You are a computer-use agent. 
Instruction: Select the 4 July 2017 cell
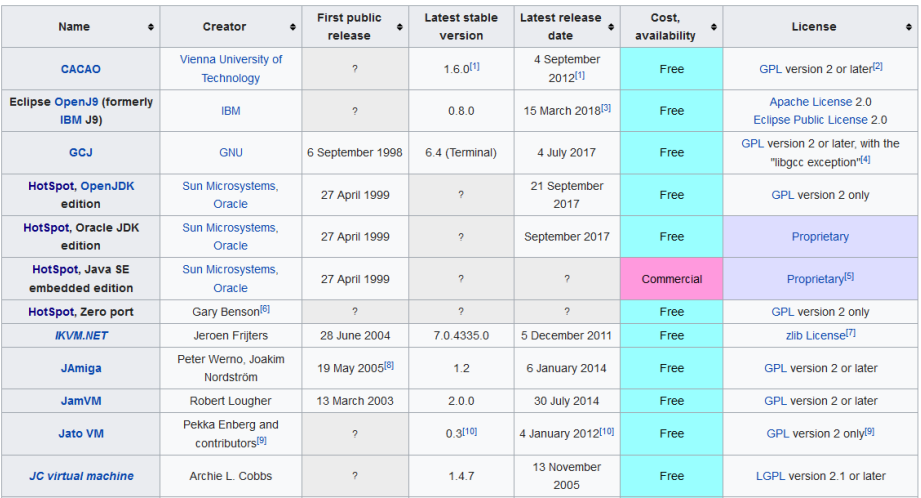coord(567,153)
